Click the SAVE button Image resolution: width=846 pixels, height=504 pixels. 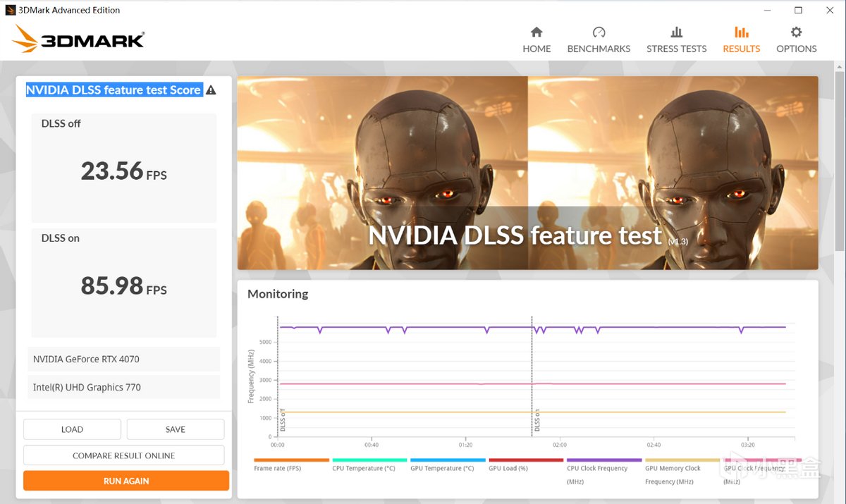[176, 429]
